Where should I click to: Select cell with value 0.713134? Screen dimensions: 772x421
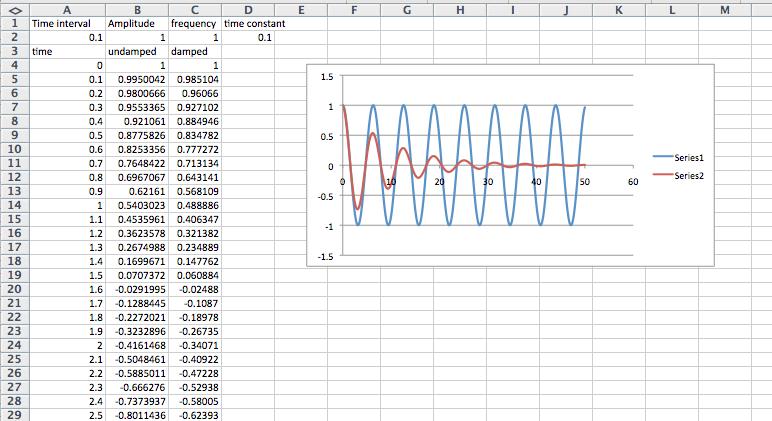click(195, 163)
